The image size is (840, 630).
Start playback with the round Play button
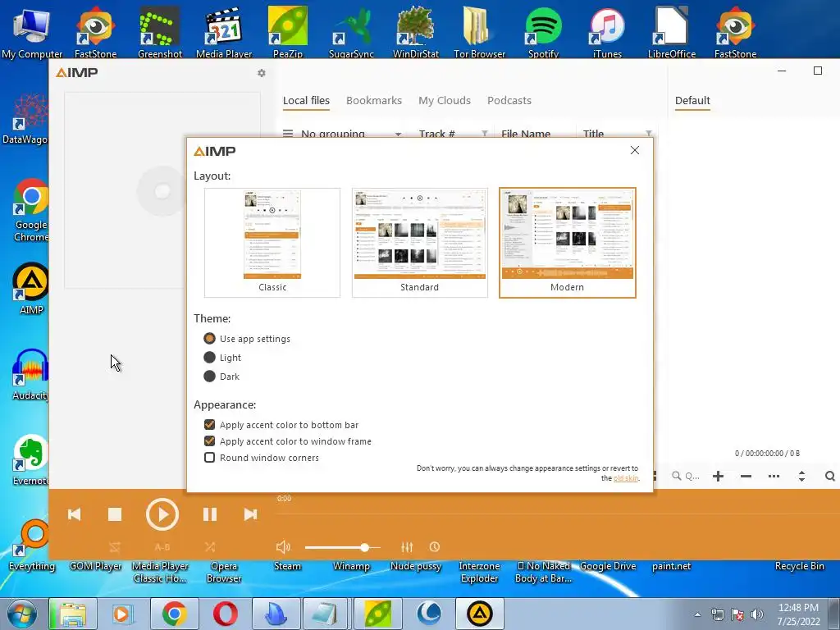click(162, 514)
